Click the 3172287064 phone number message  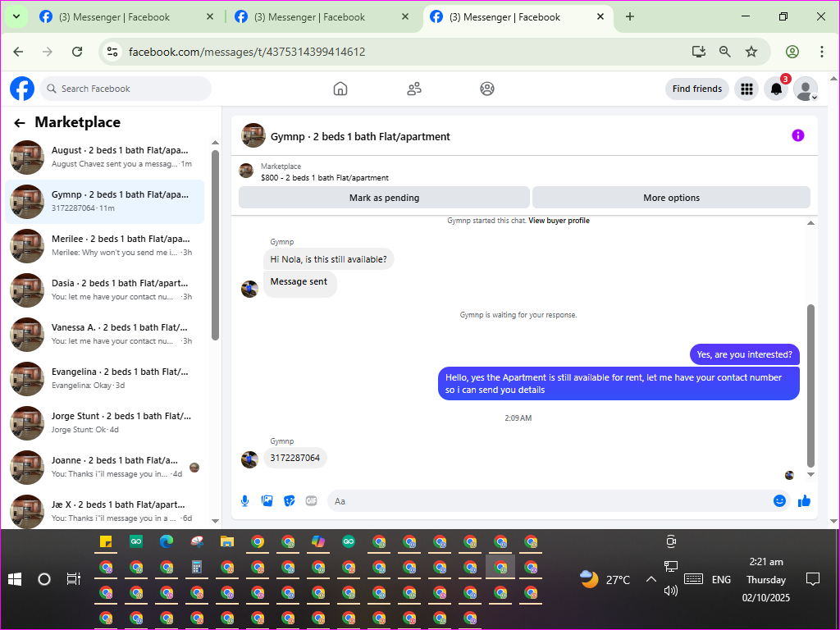295,458
